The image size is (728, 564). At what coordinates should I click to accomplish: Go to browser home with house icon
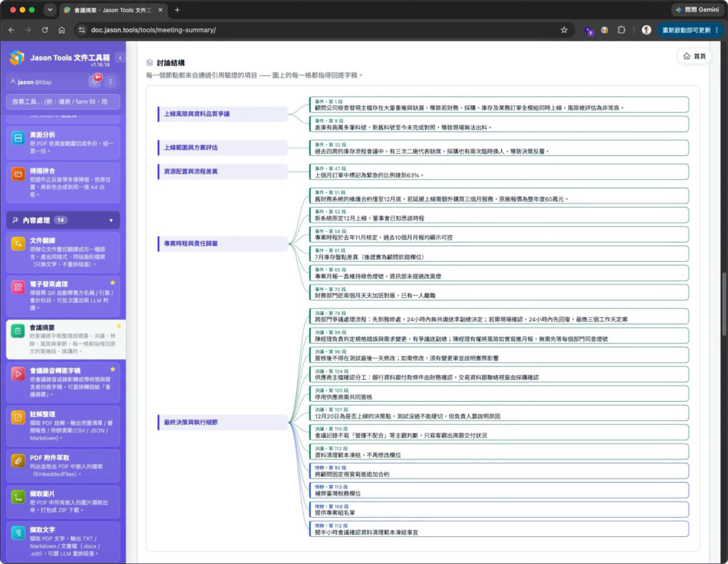62,30
